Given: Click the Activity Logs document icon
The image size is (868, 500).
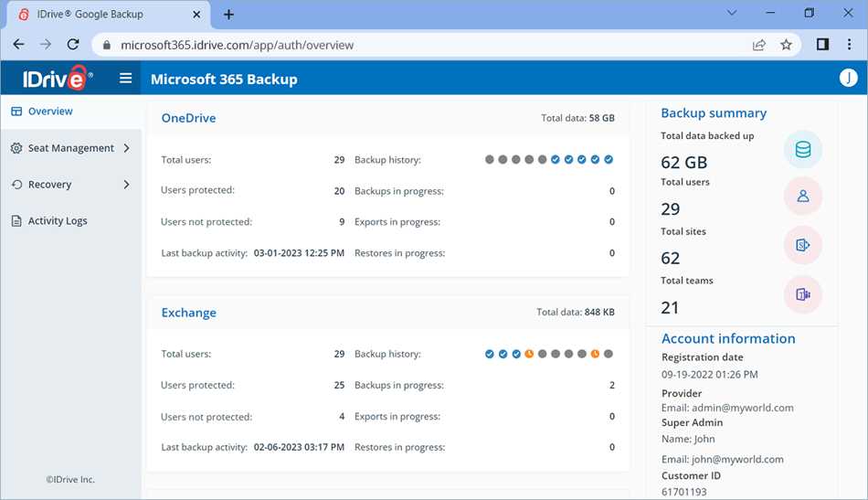Looking at the screenshot, I should pos(16,221).
